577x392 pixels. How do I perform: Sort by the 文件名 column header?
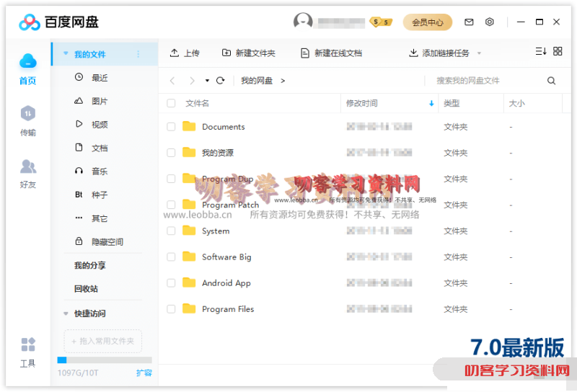[197, 103]
